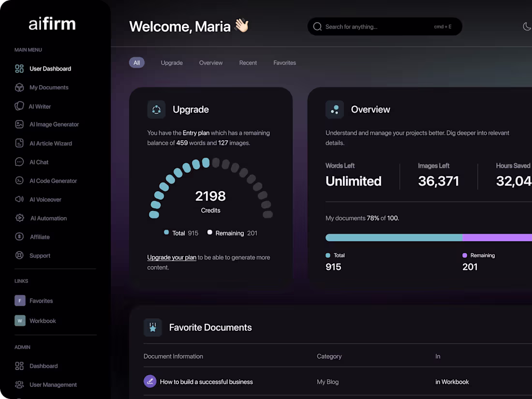
Task: Switch to the Overview filter tab
Action: (x=210, y=62)
